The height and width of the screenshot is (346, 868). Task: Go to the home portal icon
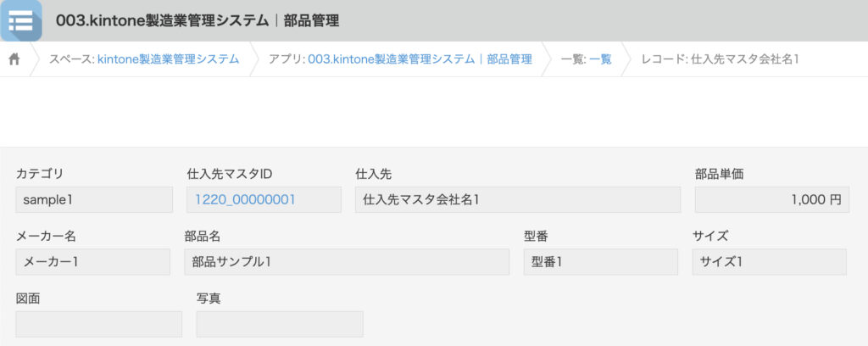click(14, 59)
